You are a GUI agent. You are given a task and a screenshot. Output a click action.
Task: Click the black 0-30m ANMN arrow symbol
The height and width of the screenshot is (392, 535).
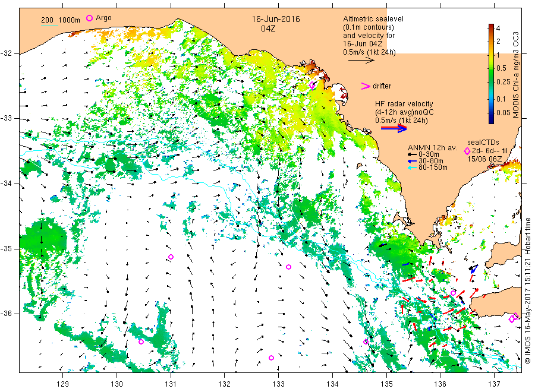pyautogui.click(x=412, y=154)
